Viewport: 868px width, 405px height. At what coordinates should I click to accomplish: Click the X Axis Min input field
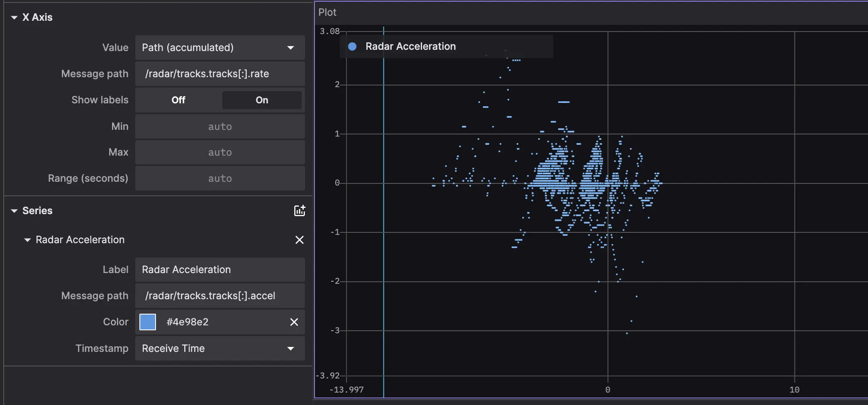(219, 127)
